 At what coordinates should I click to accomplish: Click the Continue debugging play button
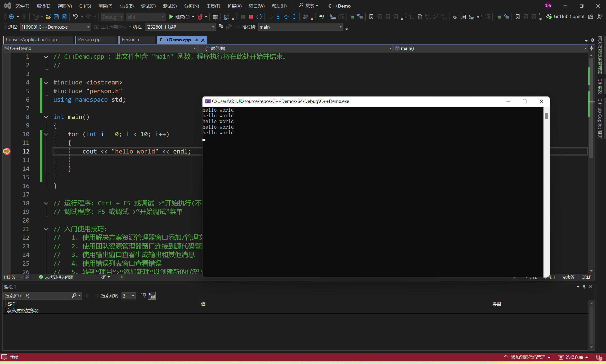point(171,17)
